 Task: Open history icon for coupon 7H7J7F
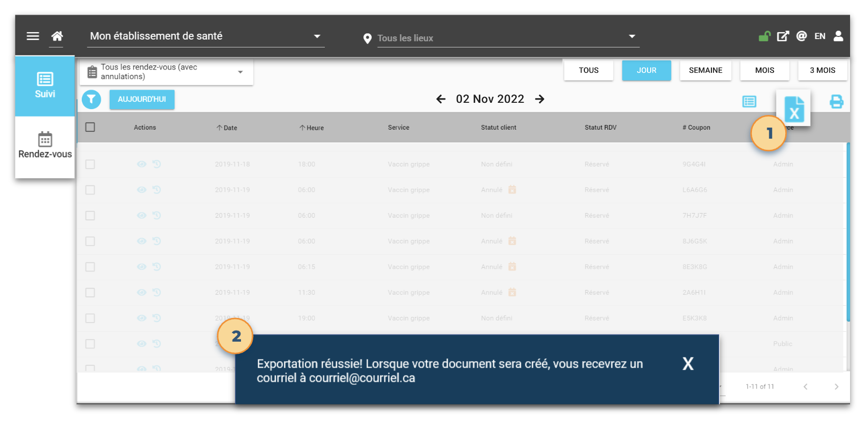click(157, 216)
